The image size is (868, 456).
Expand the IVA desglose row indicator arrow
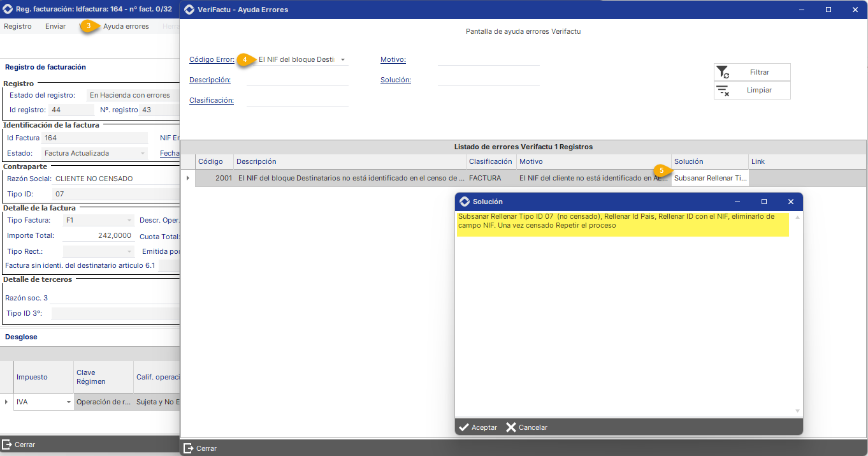(x=6, y=402)
